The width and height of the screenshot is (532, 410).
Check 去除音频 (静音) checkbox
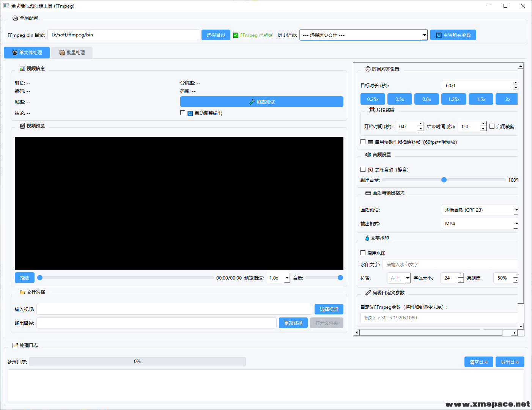(x=363, y=170)
